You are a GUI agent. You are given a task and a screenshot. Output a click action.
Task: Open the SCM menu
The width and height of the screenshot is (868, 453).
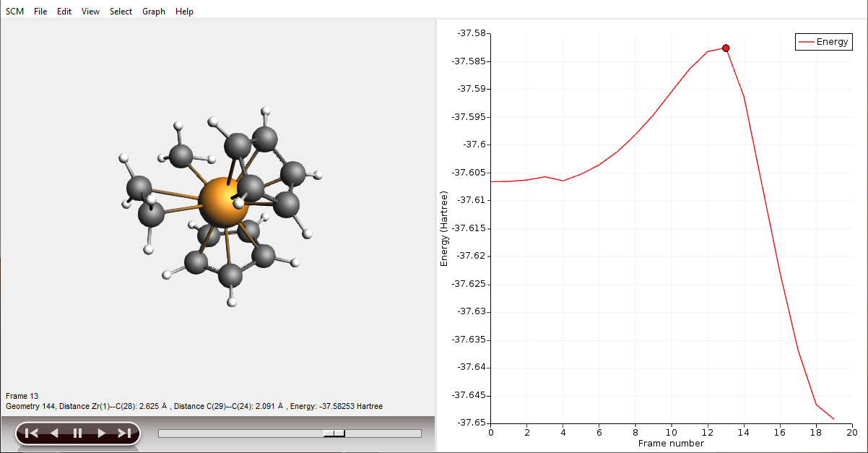click(14, 11)
